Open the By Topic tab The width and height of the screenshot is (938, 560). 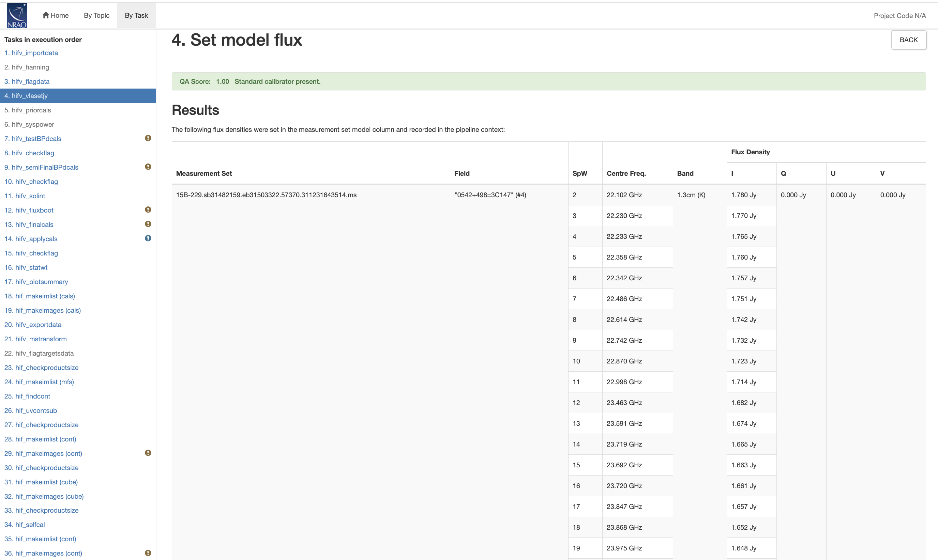(97, 15)
